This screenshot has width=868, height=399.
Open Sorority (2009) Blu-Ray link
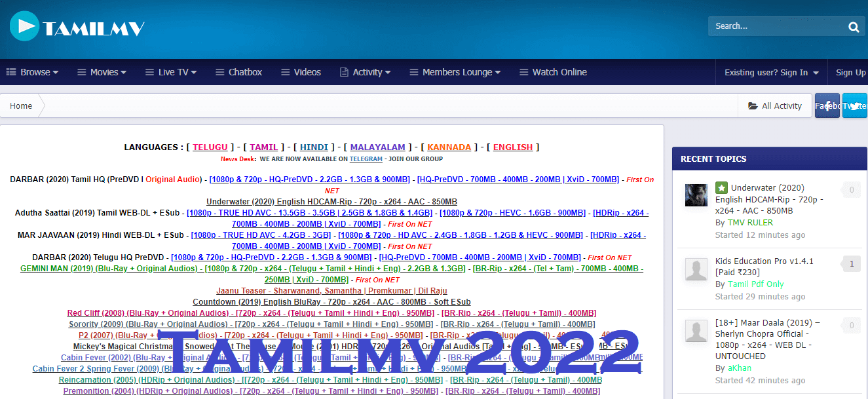(250, 324)
